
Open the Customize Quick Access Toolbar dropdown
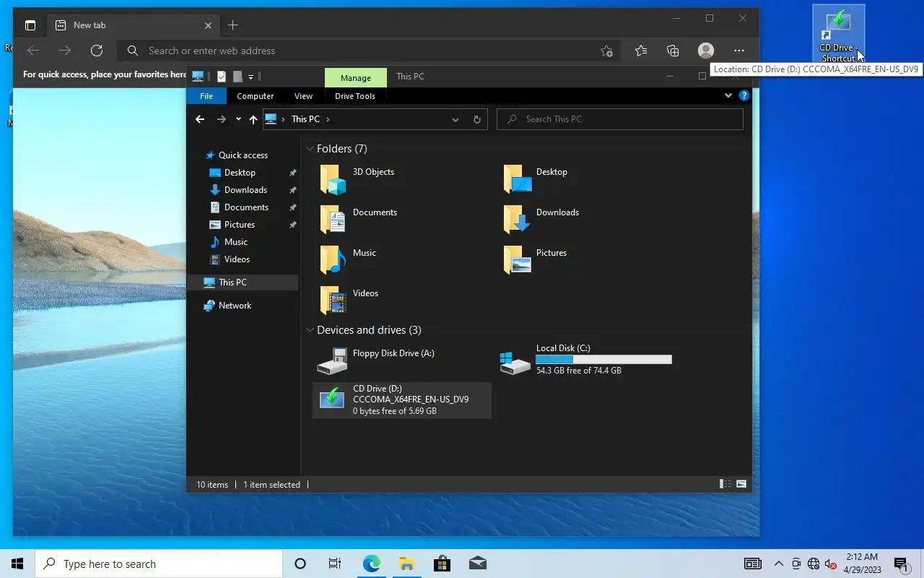pyautogui.click(x=250, y=77)
